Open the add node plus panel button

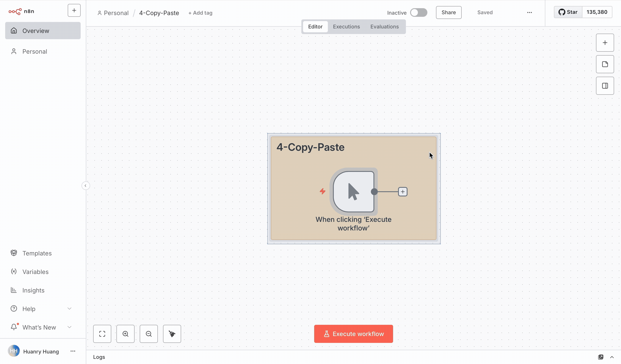605,43
